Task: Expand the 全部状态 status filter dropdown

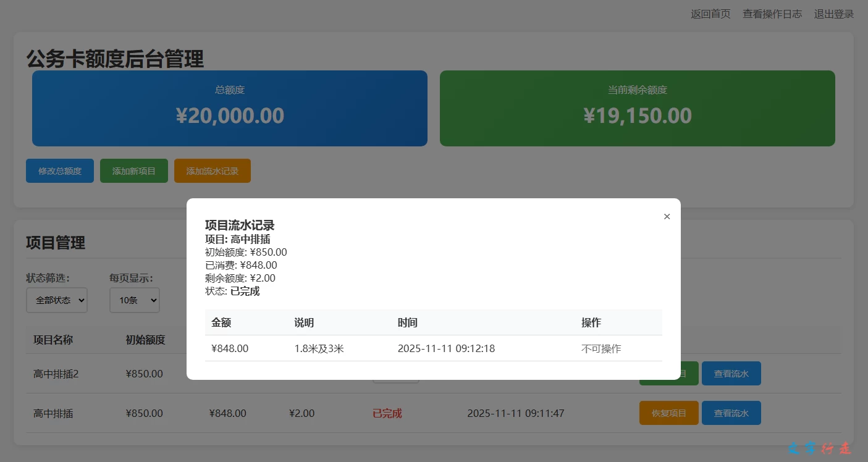Action: [57, 300]
